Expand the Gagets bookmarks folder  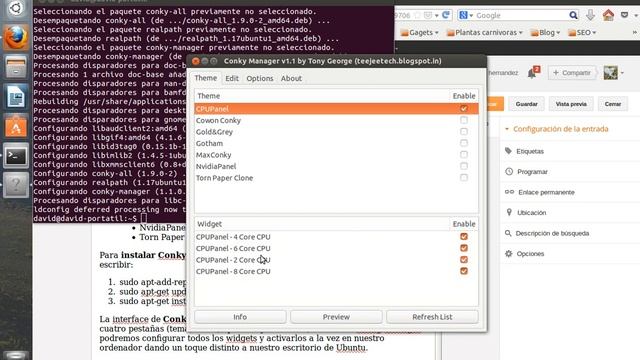(x=420, y=32)
